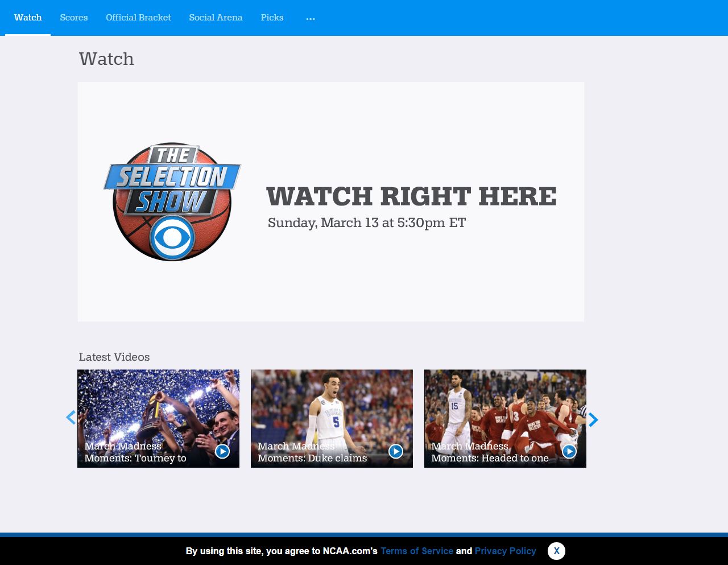Open the Terms of Service link
The width and height of the screenshot is (728, 565).
(x=417, y=551)
